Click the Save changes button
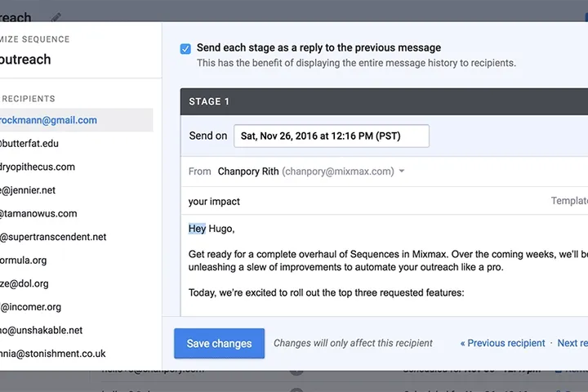 219,343
